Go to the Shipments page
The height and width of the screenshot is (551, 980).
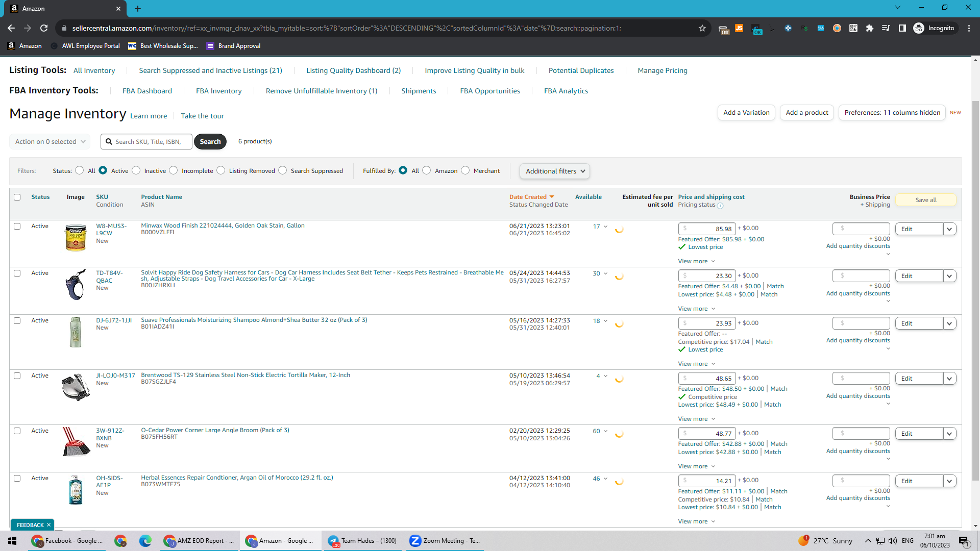[419, 91]
